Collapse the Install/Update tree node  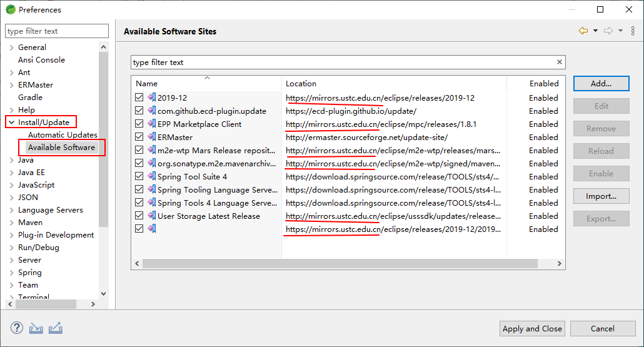[11, 123]
